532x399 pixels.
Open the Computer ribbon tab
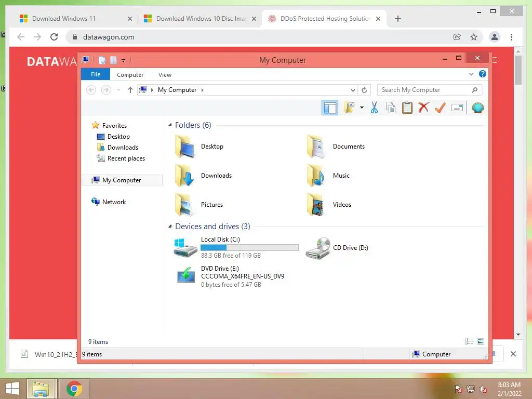130,75
